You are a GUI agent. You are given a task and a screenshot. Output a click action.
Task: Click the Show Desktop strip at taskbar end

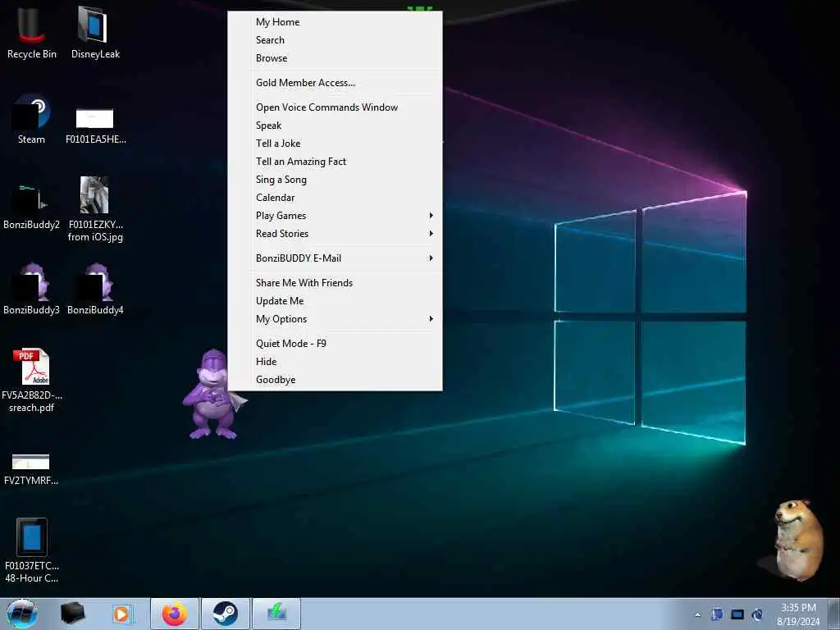(x=834, y=614)
